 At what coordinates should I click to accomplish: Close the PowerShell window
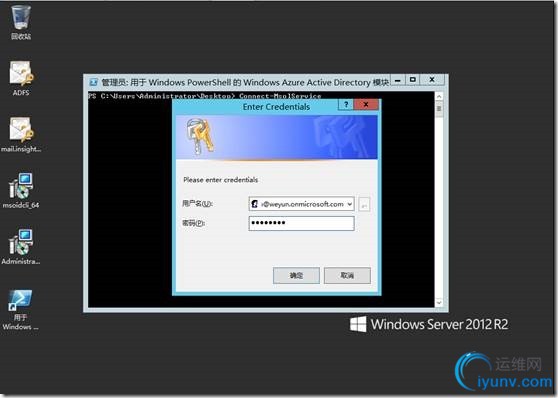432,80
